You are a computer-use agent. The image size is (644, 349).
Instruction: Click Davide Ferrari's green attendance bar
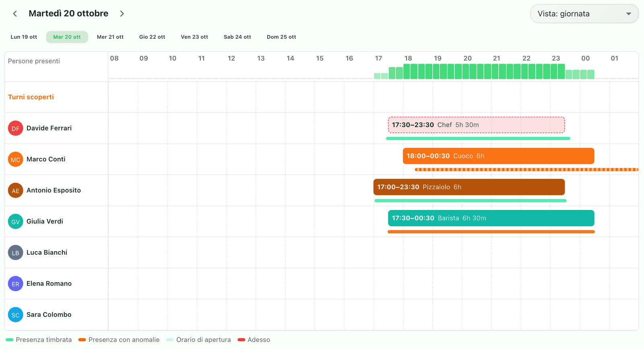(x=478, y=138)
